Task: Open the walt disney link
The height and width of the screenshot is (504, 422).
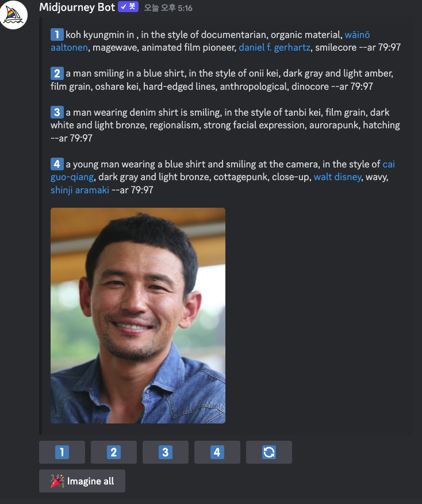Action: pyautogui.click(x=337, y=177)
